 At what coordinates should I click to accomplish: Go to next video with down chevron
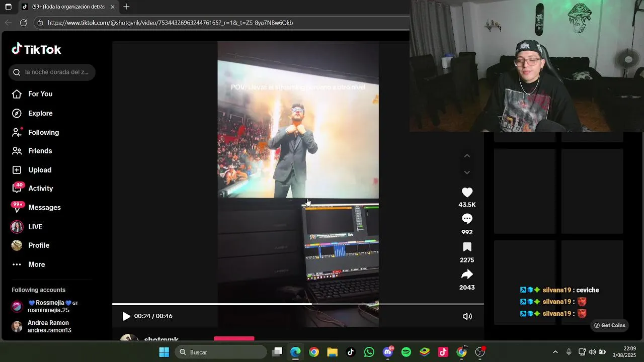(x=467, y=172)
